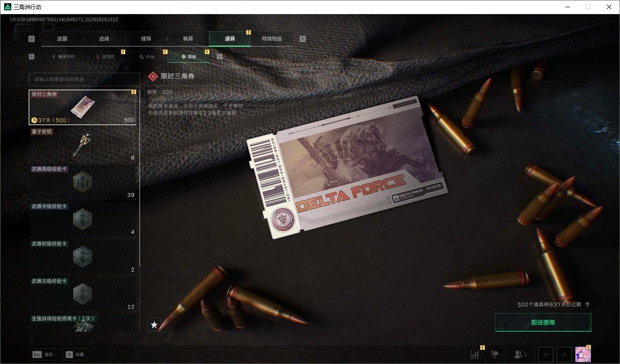
Task: Click the item search input field
Action: click(84, 79)
